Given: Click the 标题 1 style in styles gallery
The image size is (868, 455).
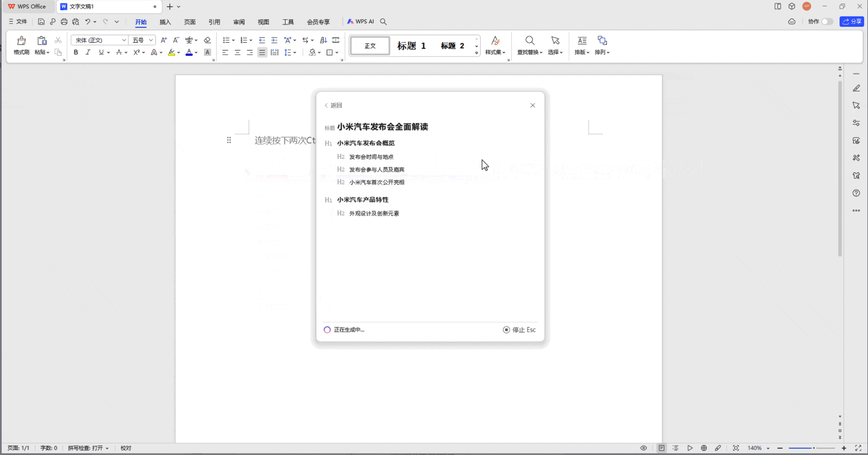Looking at the screenshot, I should pos(411,45).
